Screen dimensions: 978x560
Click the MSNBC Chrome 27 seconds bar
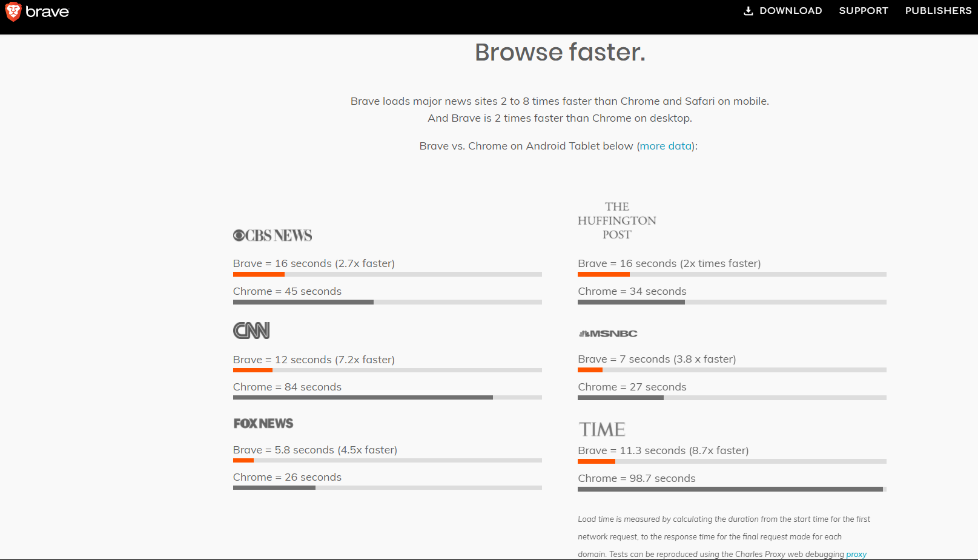tap(732, 398)
